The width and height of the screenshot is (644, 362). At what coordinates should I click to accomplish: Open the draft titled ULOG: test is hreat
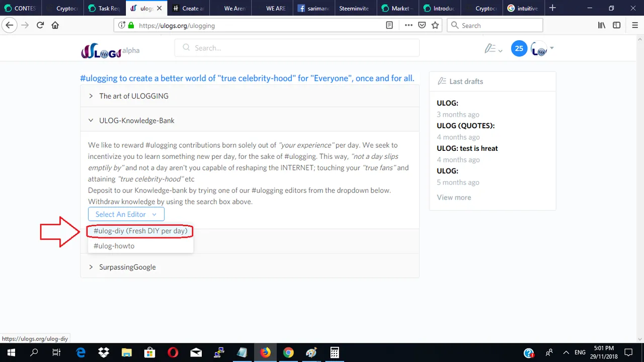467,148
